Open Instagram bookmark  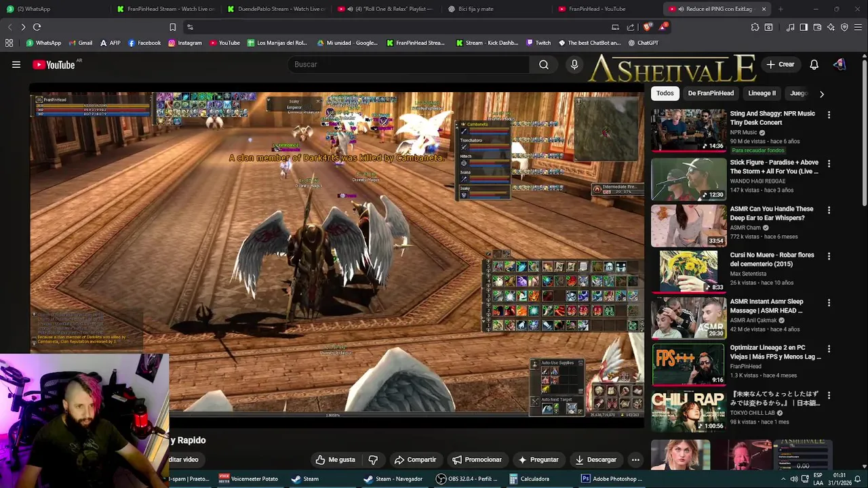(x=185, y=43)
